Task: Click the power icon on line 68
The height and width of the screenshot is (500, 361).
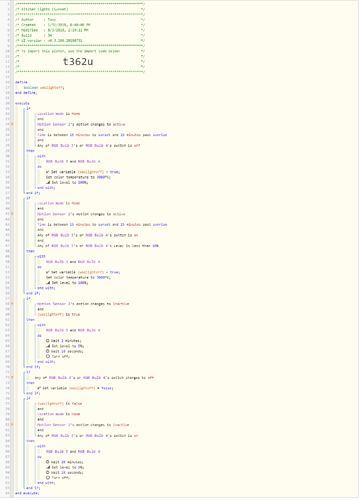Action: point(48,357)
